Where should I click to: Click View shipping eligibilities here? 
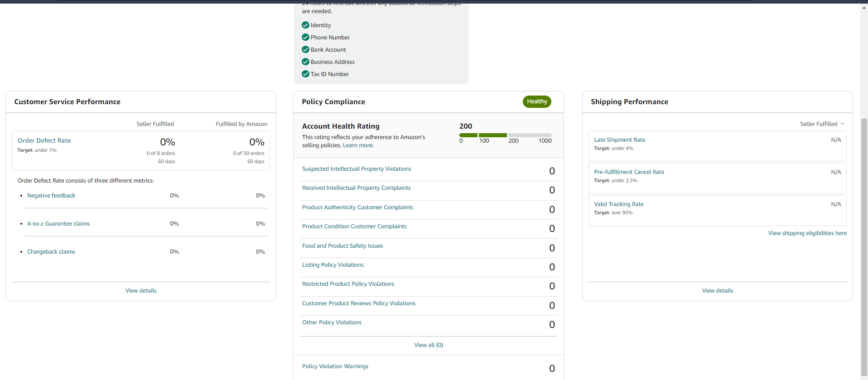tap(807, 233)
